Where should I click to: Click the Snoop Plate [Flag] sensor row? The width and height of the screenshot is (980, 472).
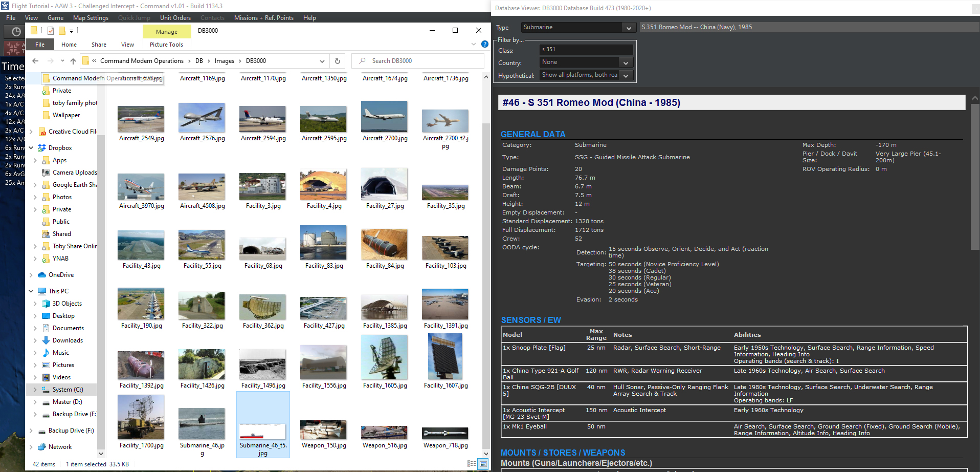[735, 354]
